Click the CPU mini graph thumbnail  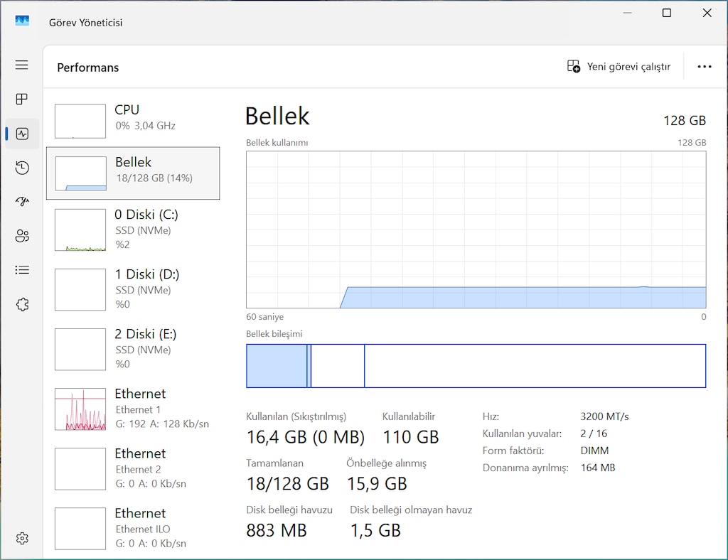(x=80, y=121)
